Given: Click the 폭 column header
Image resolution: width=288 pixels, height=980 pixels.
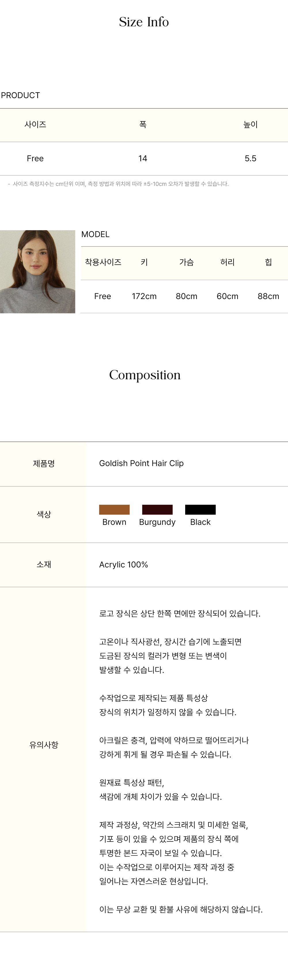Looking at the screenshot, I should tap(143, 125).
